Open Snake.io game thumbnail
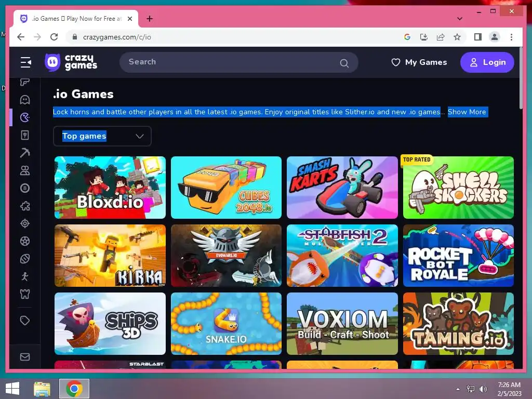The width and height of the screenshot is (532, 399). click(227, 324)
